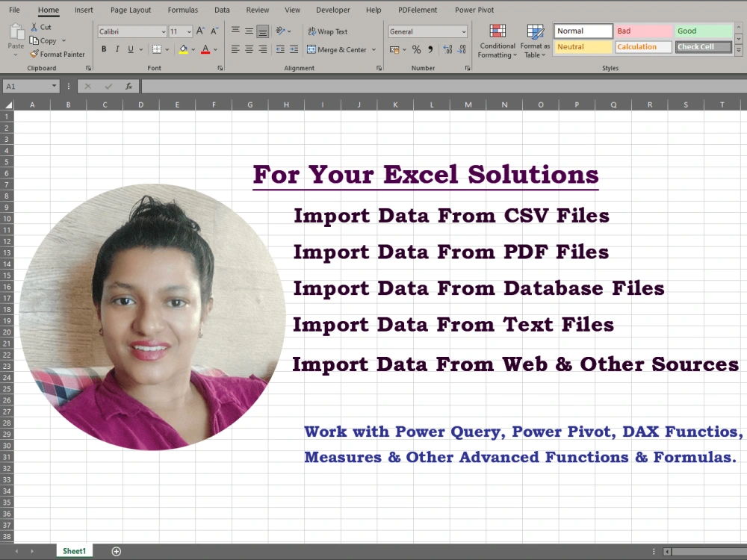The image size is (747, 560).
Task: Open Format as Table gallery
Action: pos(535,41)
